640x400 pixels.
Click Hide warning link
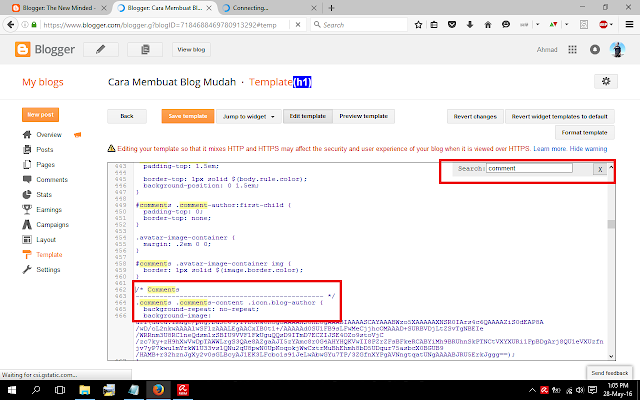588,149
